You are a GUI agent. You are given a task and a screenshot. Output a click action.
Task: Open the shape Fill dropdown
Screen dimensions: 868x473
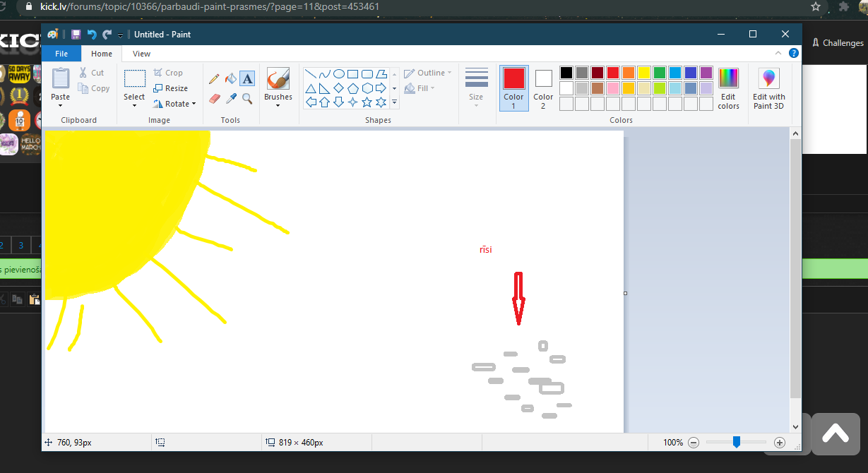(x=420, y=88)
